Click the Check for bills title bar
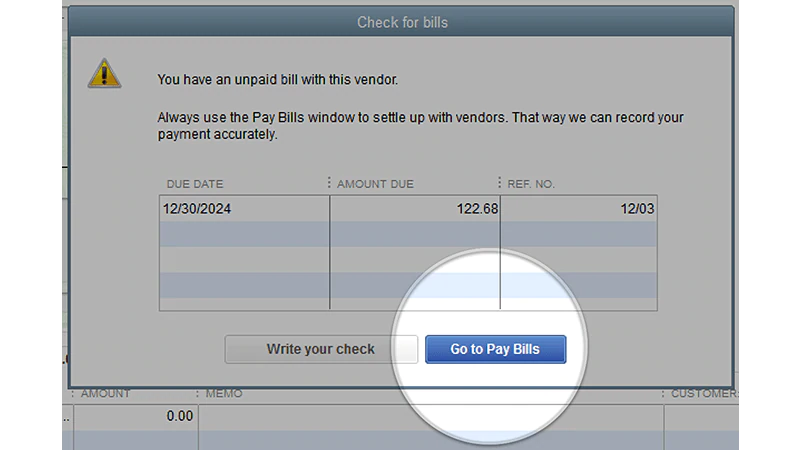This screenshot has height=450, width=800. point(402,22)
